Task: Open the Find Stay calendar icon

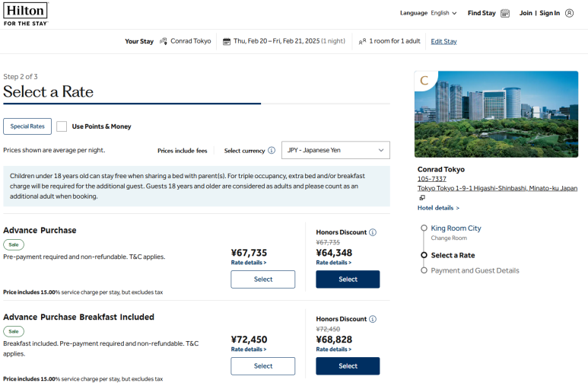Action: (x=505, y=13)
